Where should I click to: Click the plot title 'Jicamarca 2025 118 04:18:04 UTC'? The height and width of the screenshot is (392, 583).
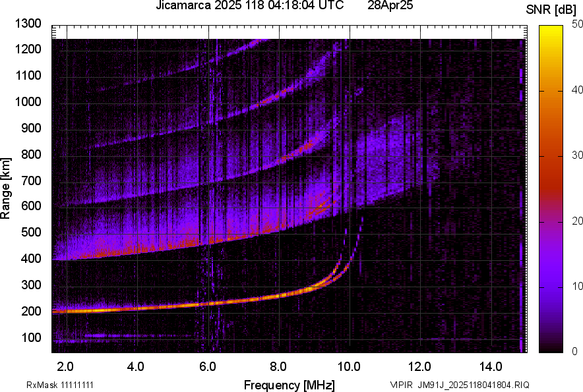point(249,5)
